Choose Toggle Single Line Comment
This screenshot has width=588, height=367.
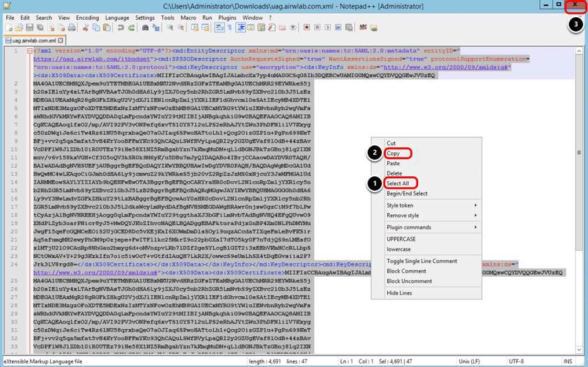click(x=422, y=261)
